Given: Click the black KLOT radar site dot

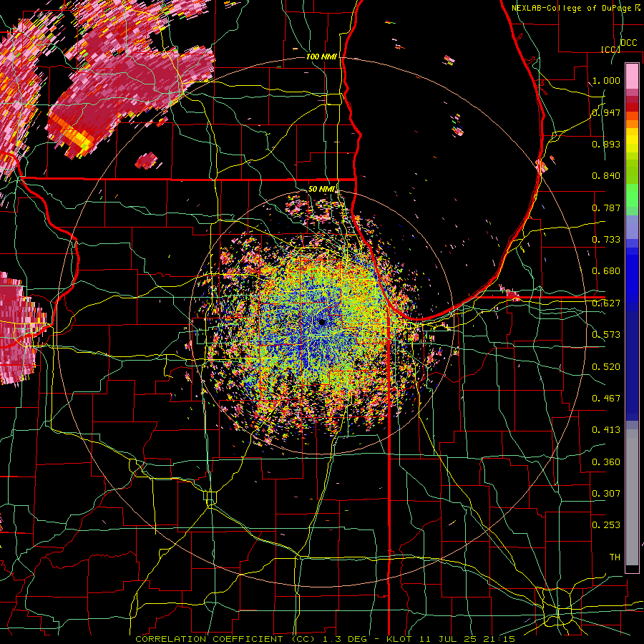Looking at the screenshot, I should click(322, 323).
